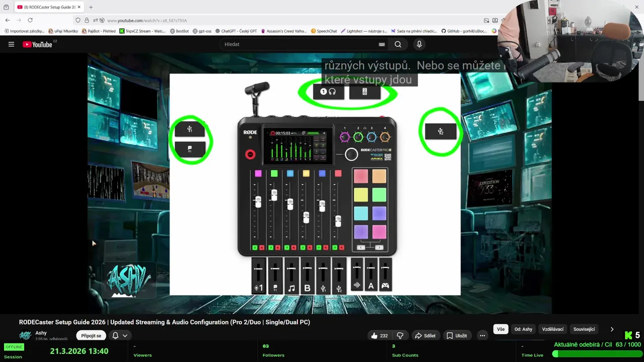Open the on-screen keyboard icon in search
The height and width of the screenshot is (362, 644).
pos(382,44)
